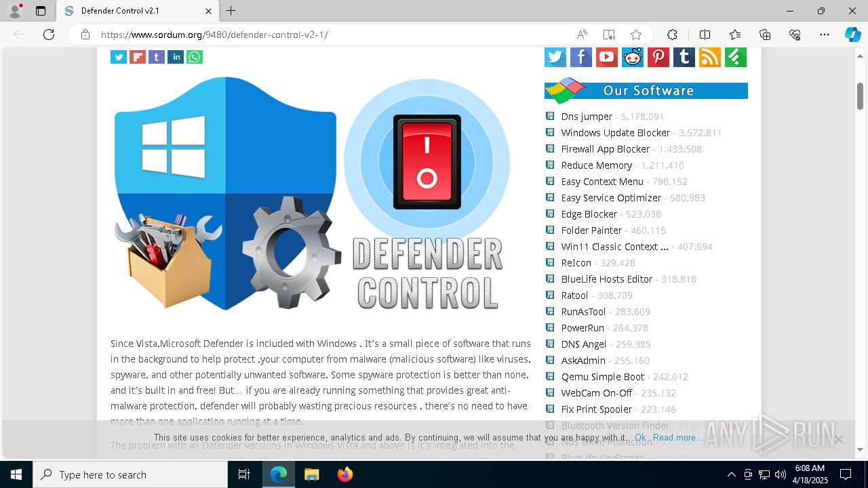Launch Firefox from the taskbar
Viewport: 868px width, 488px height.
(344, 474)
